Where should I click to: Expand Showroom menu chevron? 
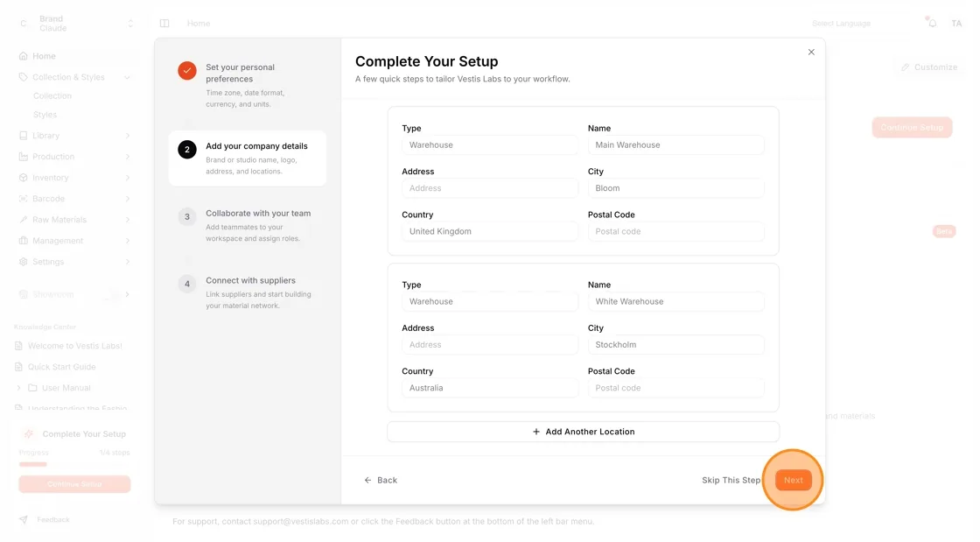(x=128, y=294)
